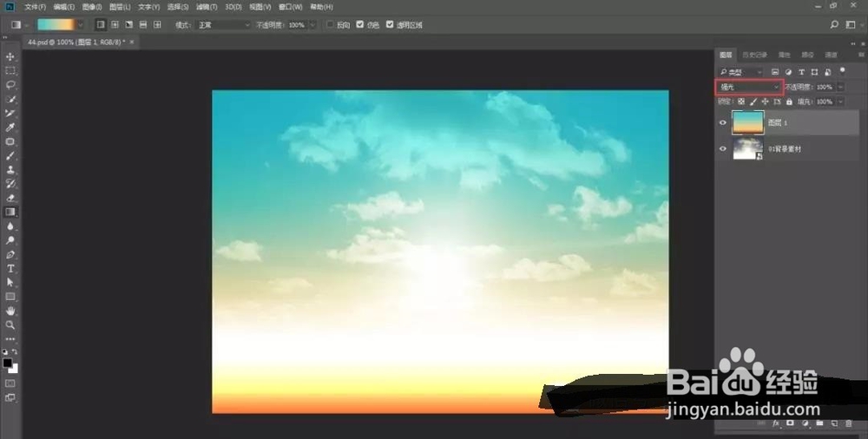Open layer opacity slider dropdown
This screenshot has width=868, height=439.
point(841,88)
